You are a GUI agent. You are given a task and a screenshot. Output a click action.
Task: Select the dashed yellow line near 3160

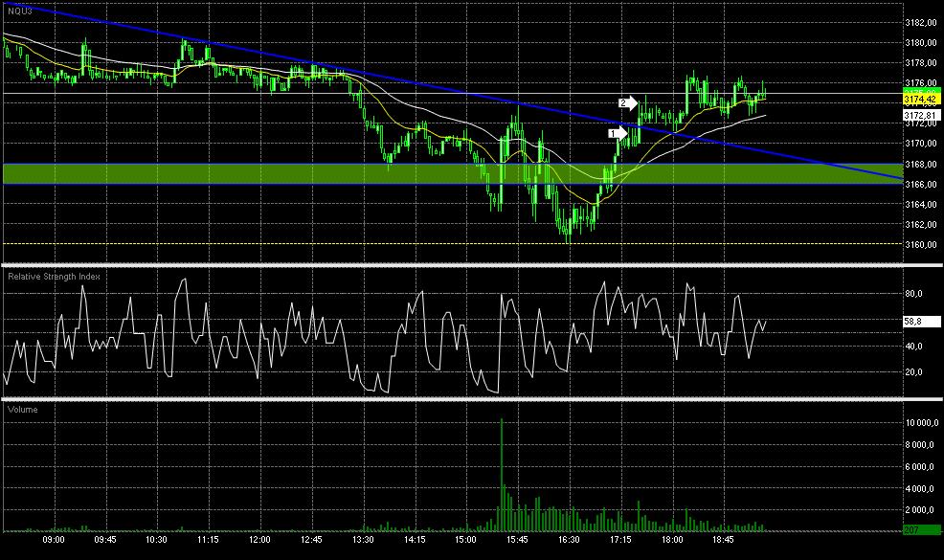(x=453, y=244)
